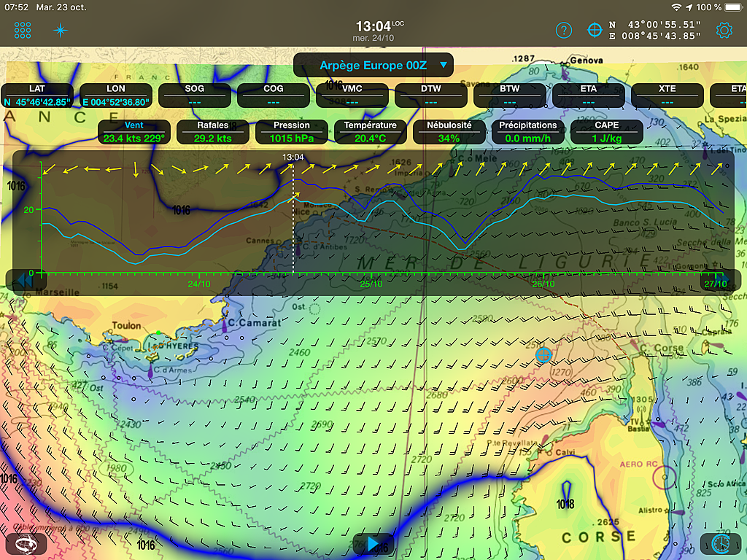Tap the Toulon label on the chart

point(126,326)
